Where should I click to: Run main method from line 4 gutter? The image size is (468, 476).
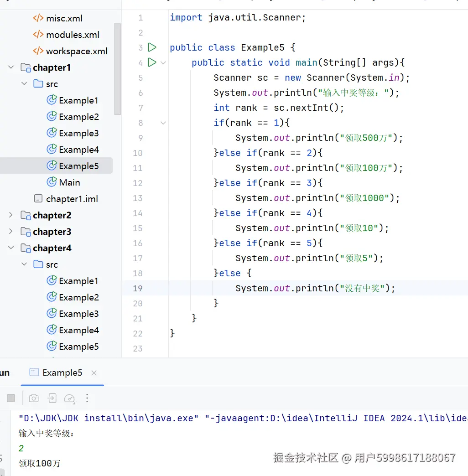(x=152, y=62)
